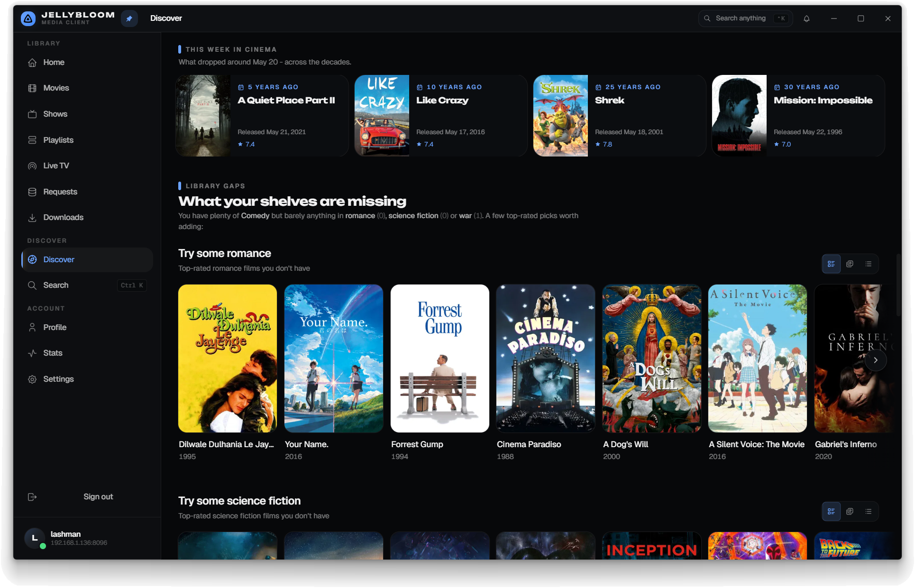This screenshot has height=588, width=915.
Task: Click the Released May 22, 1996 text
Action: 808,132
